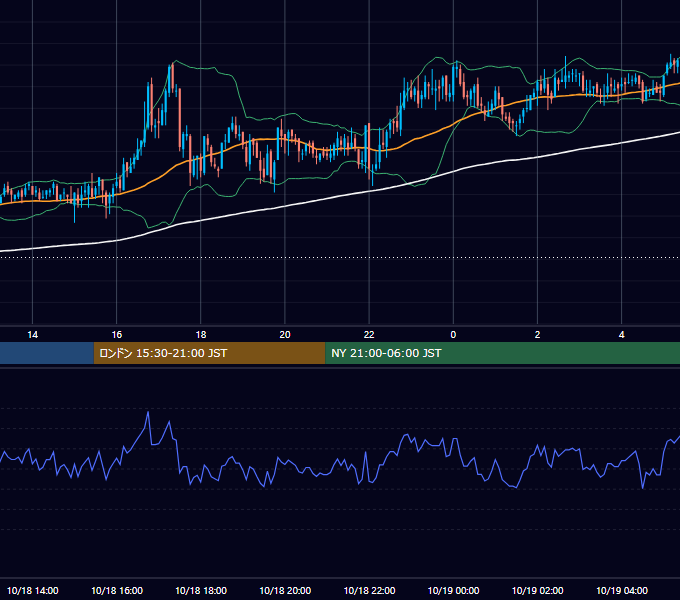Click the '22' hour axis label
The height and width of the screenshot is (600, 680).
tap(369, 335)
